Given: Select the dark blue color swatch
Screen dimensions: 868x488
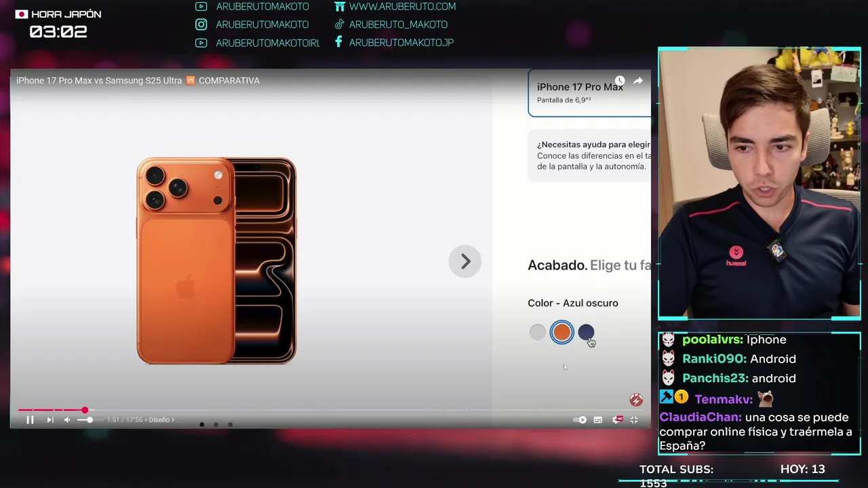Looking at the screenshot, I should (586, 332).
